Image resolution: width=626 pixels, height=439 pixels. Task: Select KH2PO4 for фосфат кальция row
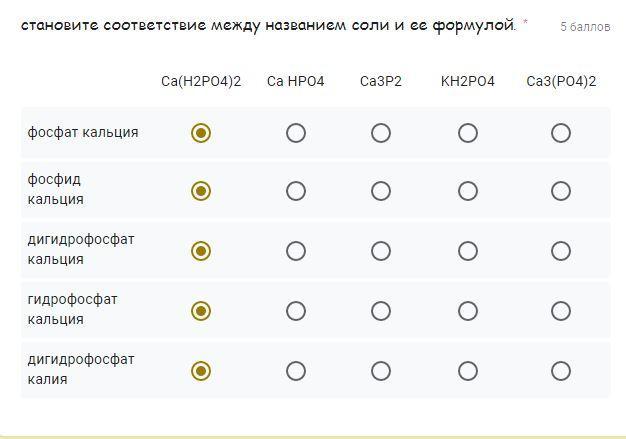click(468, 133)
